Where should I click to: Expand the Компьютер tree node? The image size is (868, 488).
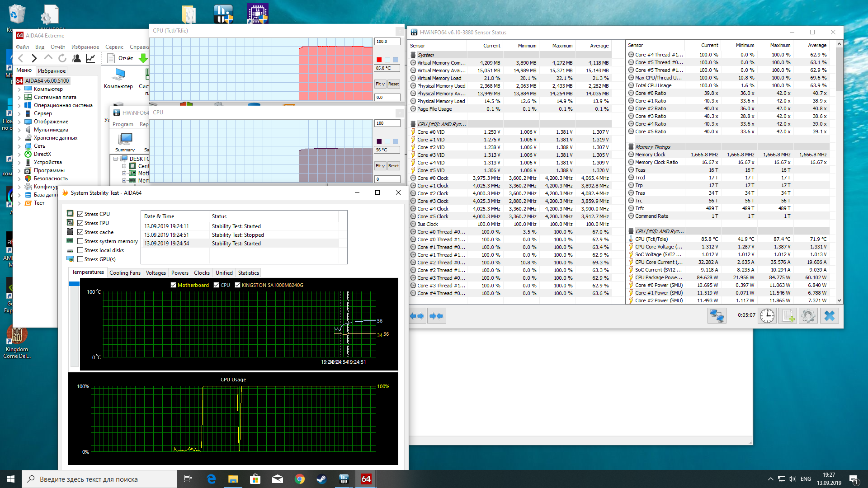[19, 89]
